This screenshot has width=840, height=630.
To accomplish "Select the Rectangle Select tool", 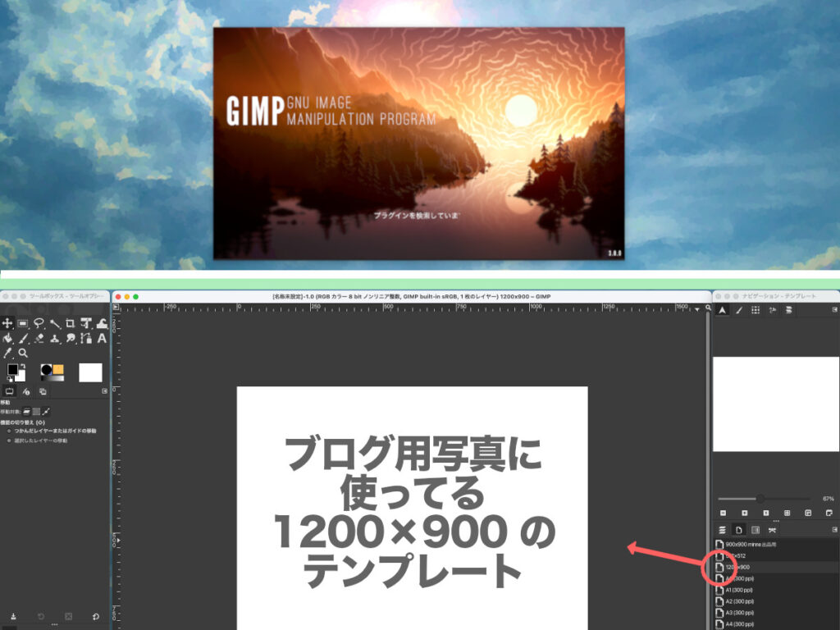I will [22, 323].
